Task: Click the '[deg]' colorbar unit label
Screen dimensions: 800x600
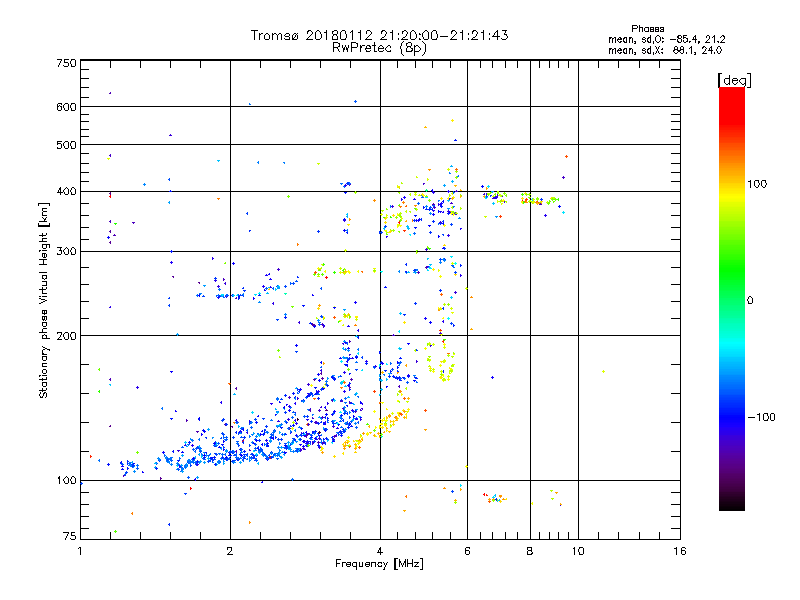Action: point(734,80)
